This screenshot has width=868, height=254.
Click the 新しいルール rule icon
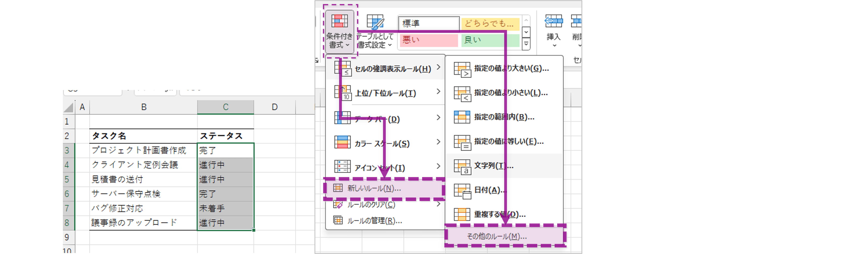tap(338, 189)
